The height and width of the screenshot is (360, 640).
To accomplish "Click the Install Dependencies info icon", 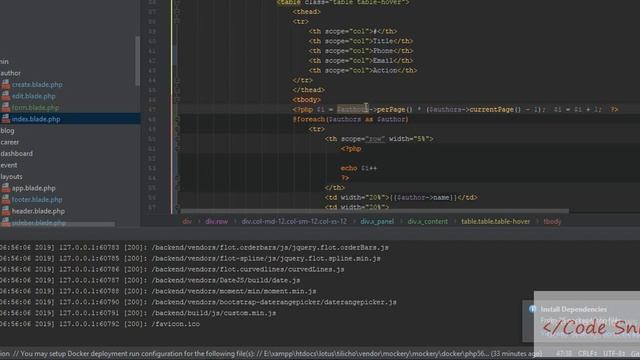I will pos(532,309).
